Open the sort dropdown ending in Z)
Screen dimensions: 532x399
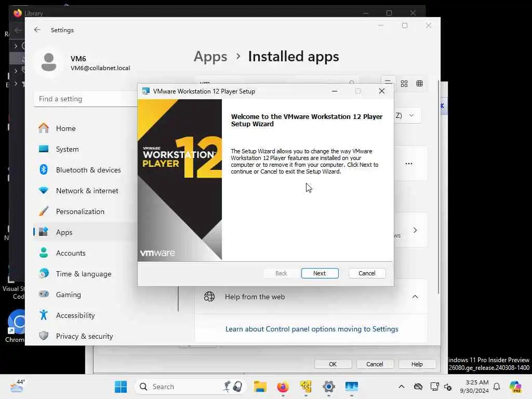click(408, 115)
